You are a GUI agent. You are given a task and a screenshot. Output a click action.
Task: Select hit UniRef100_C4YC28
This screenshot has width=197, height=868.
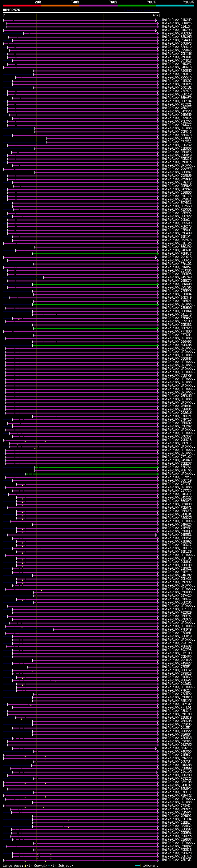(x=177, y=111)
